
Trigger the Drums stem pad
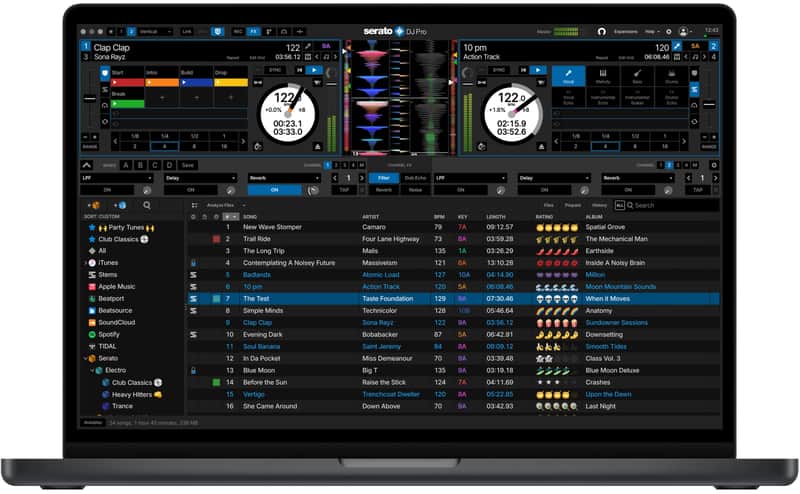pyautogui.click(x=671, y=76)
